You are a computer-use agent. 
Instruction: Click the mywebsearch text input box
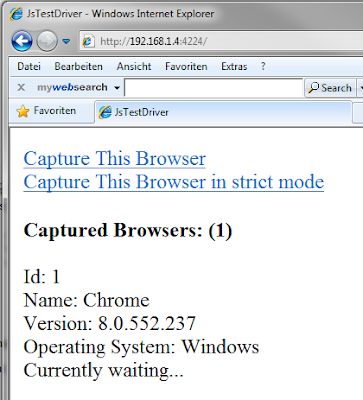click(x=214, y=87)
